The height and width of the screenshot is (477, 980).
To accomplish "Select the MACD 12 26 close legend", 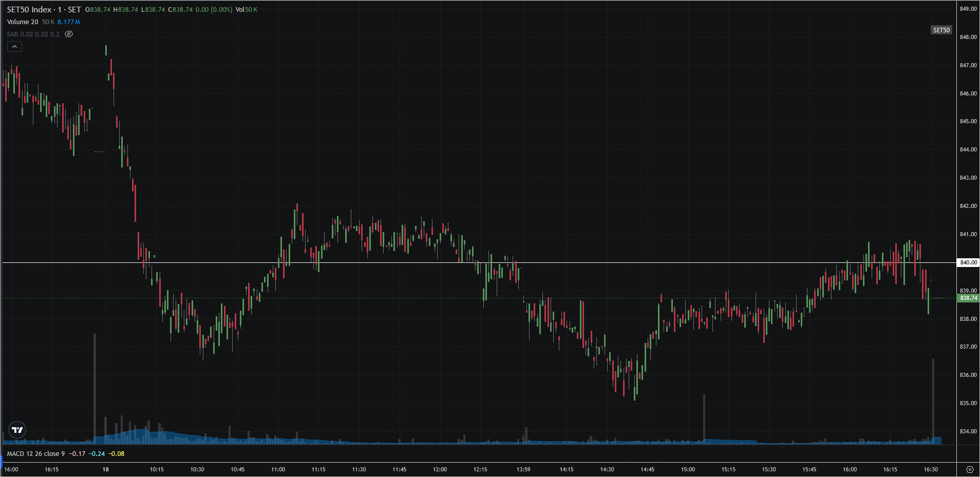I will point(36,454).
